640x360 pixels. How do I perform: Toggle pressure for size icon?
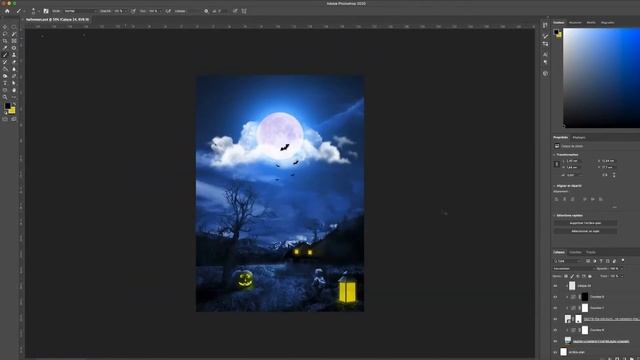tap(235, 11)
